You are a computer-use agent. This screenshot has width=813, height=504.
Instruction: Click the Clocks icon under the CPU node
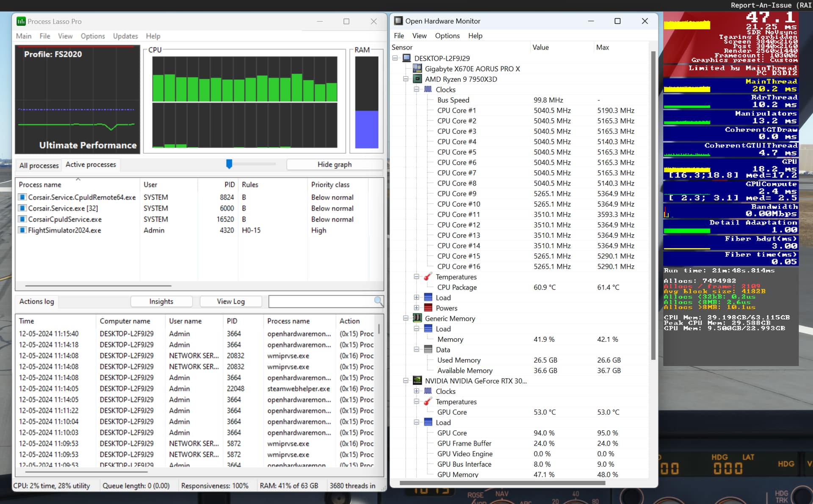(429, 89)
